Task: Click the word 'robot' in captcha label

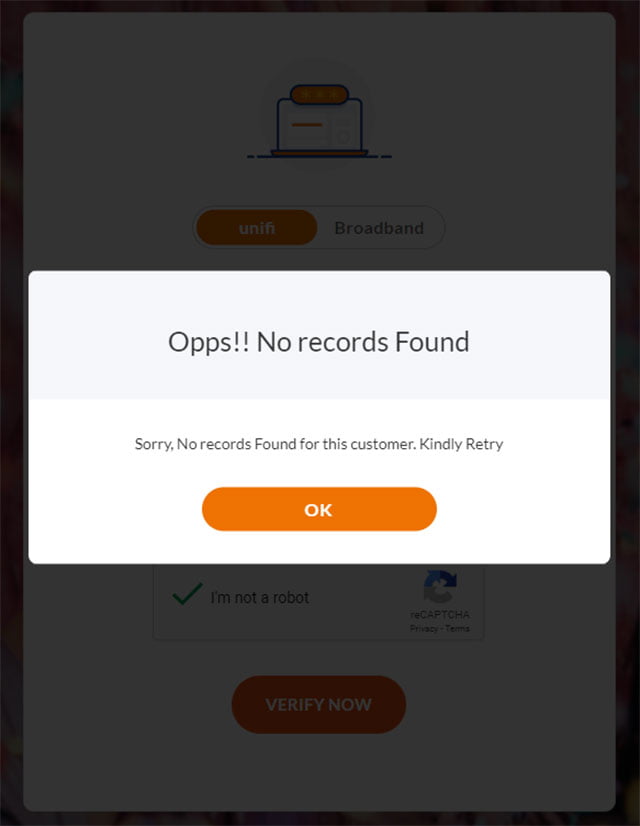Action: pos(291,597)
